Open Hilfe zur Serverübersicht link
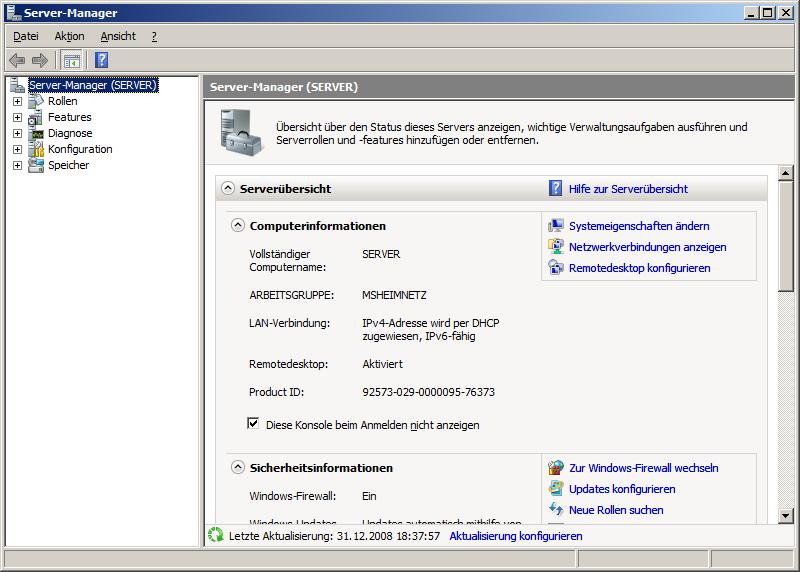 [x=628, y=189]
